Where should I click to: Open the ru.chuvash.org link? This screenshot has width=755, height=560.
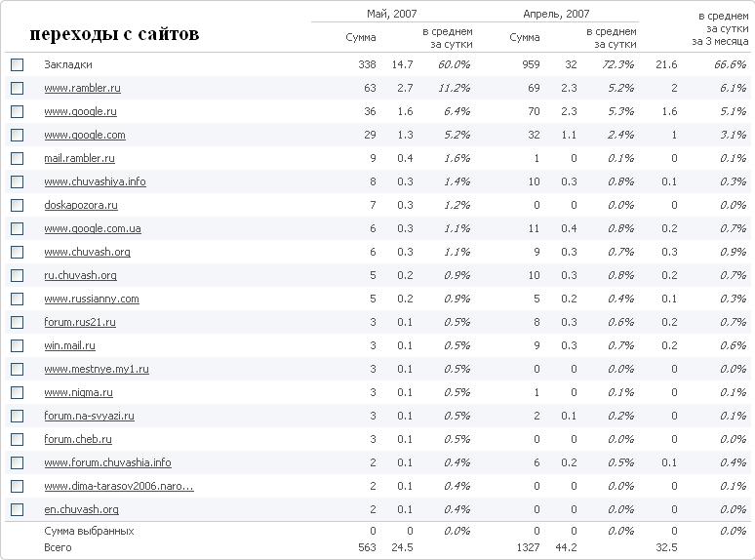[x=80, y=275]
